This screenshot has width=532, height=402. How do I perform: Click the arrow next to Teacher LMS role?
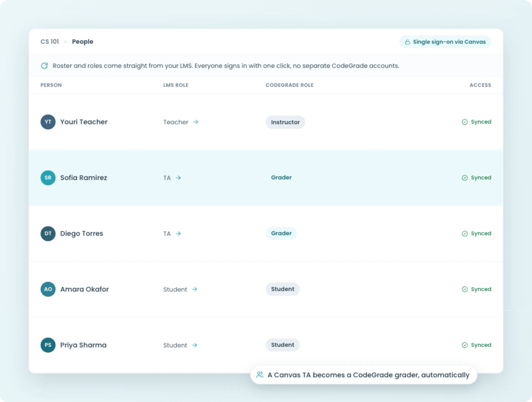point(196,122)
